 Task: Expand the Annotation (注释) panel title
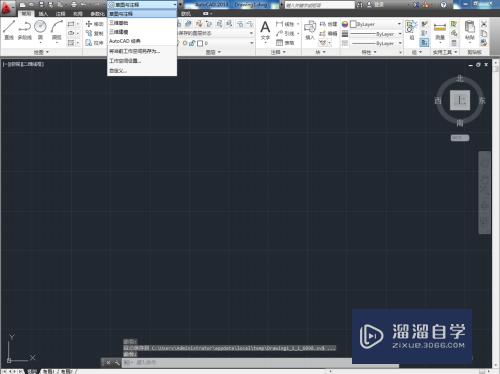(278, 52)
